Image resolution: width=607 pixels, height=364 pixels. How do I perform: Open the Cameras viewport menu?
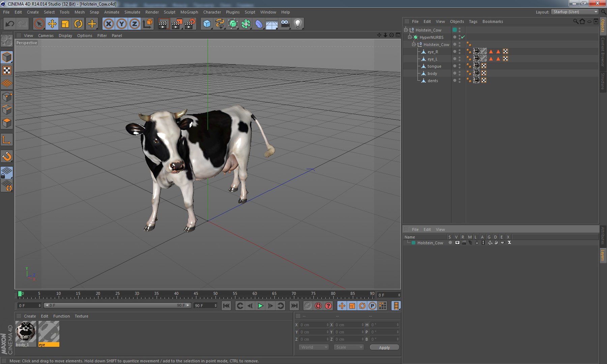pos(46,35)
